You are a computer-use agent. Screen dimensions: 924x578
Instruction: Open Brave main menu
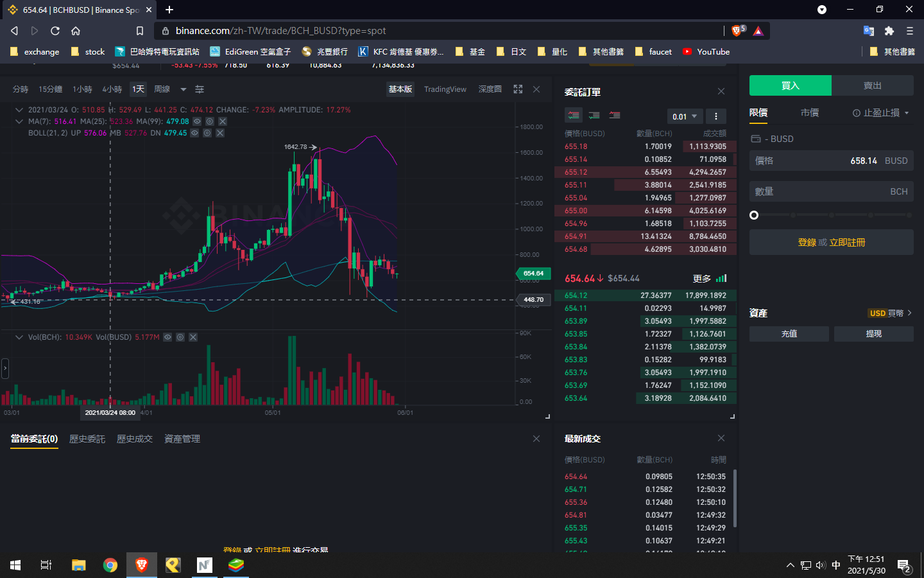click(910, 31)
